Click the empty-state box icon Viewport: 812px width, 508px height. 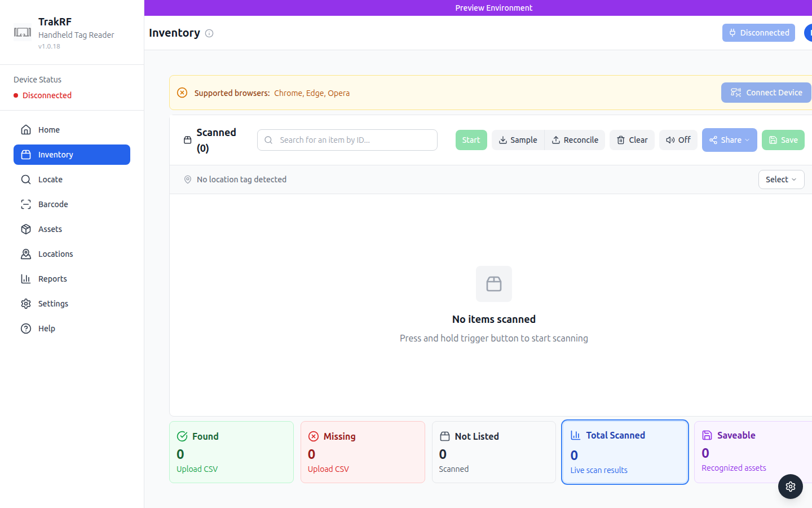coord(493,284)
